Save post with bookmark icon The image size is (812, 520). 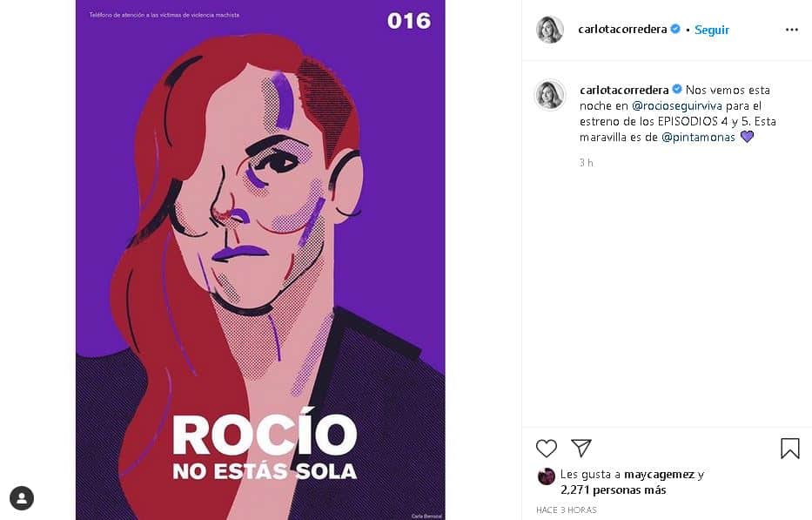[x=789, y=448]
